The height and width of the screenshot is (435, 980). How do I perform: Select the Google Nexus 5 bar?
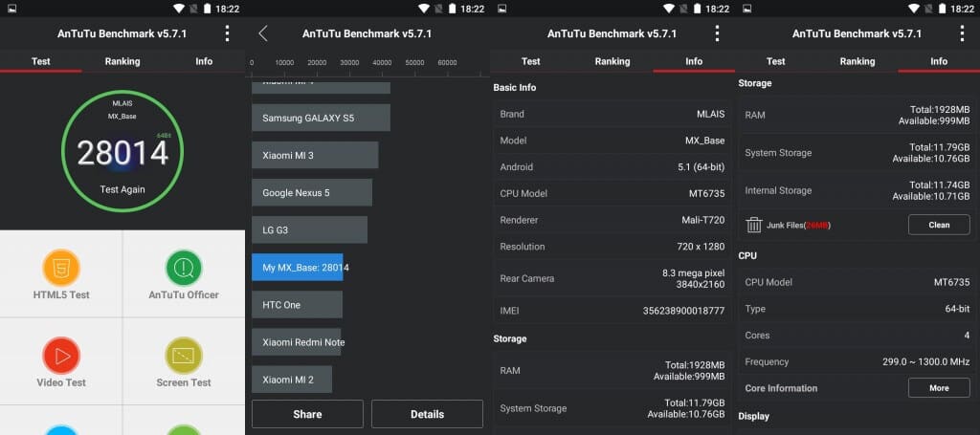[x=312, y=192]
